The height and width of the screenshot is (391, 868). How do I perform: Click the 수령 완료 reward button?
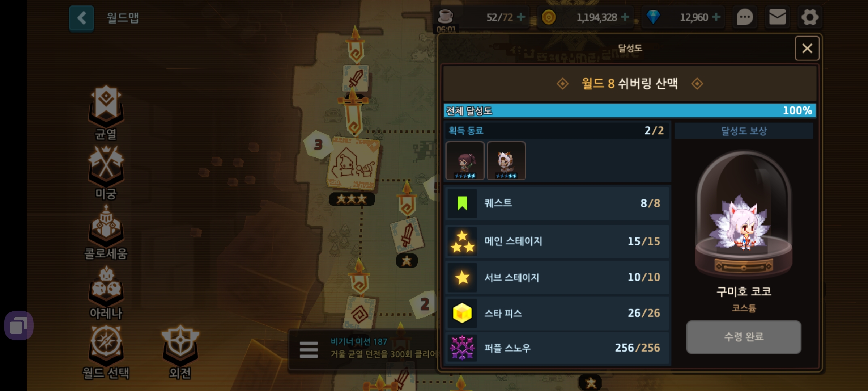744,337
